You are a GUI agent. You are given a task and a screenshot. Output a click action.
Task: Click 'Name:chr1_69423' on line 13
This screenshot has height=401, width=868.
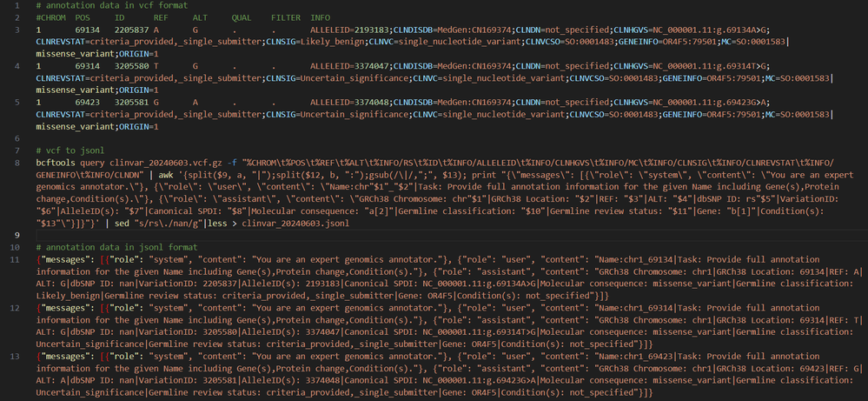pos(637,356)
